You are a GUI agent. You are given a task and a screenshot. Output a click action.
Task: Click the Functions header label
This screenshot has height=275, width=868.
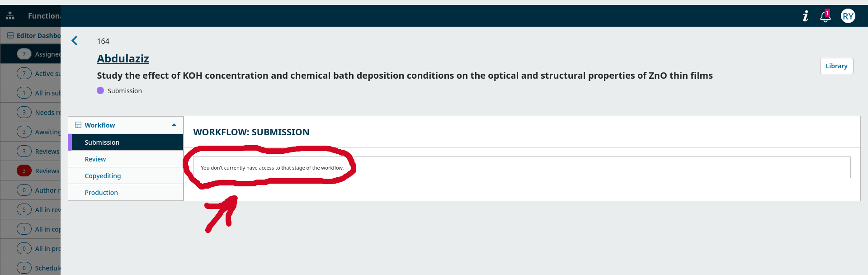point(44,16)
